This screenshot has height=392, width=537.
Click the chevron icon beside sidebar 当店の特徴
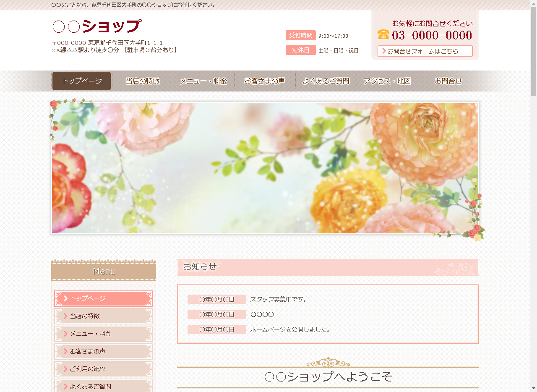tap(65, 316)
